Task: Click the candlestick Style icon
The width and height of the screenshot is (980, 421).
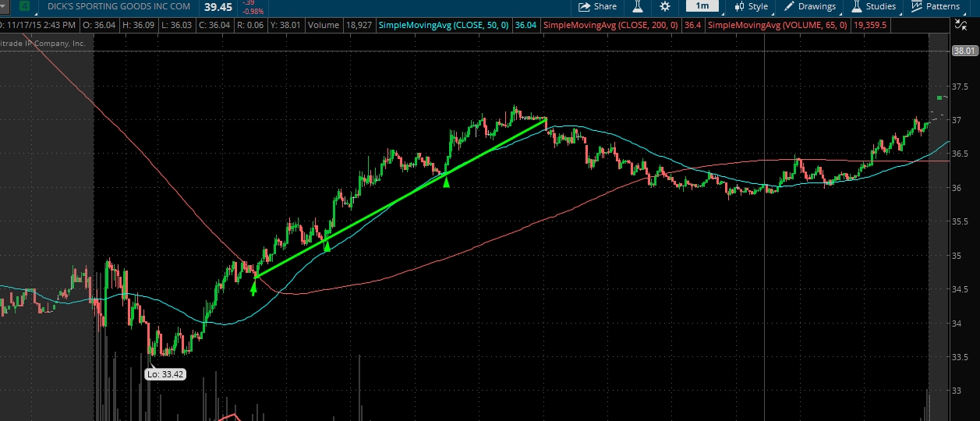Action: (x=739, y=6)
